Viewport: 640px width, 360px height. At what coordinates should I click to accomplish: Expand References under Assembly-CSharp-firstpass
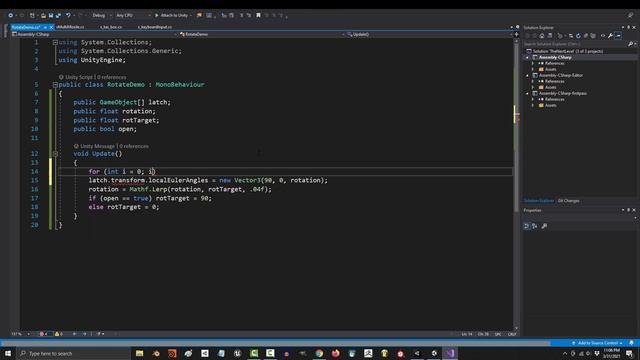coord(533,99)
